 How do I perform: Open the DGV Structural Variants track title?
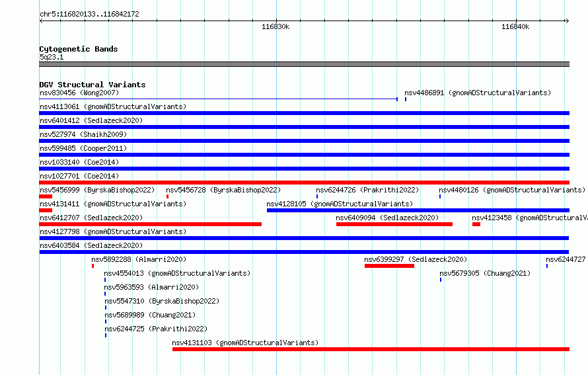coord(92,85)
